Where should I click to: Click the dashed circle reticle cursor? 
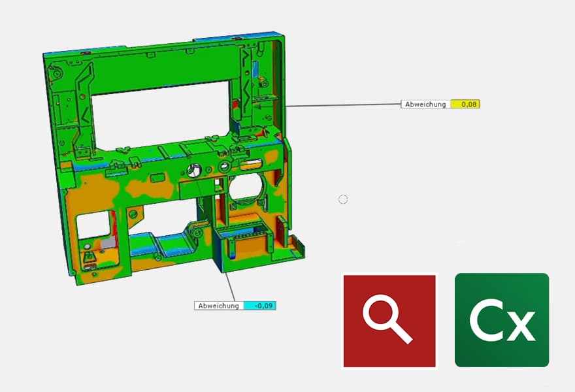(x=342, y=199)
